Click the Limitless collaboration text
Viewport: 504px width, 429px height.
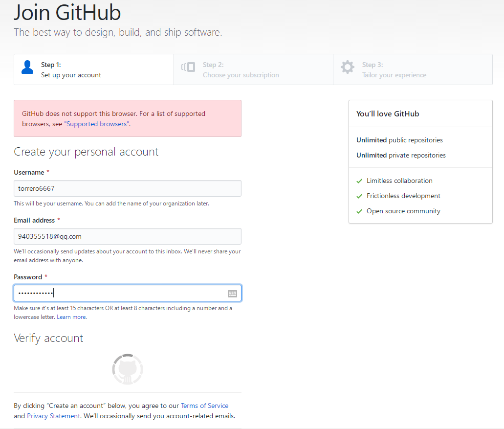[x=399, y=181]
